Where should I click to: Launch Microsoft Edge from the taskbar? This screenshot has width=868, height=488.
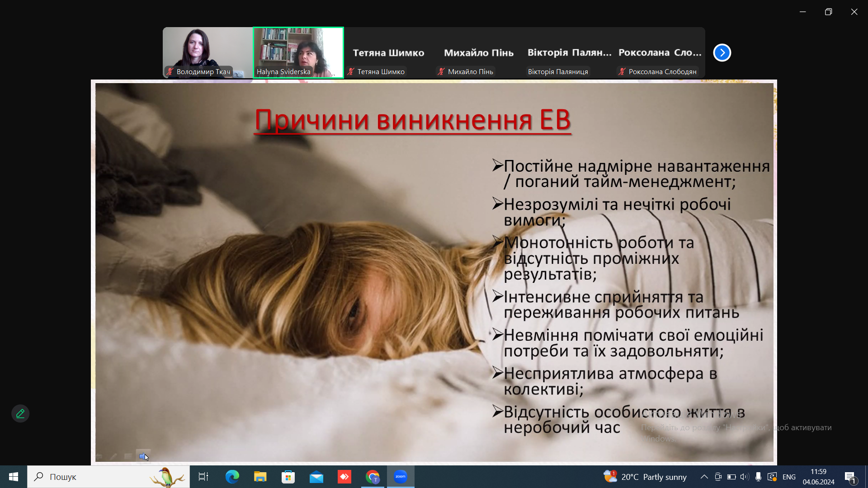232,477
